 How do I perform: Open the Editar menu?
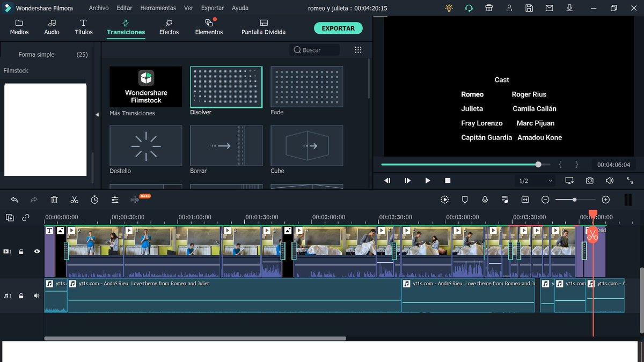(125, 8)
